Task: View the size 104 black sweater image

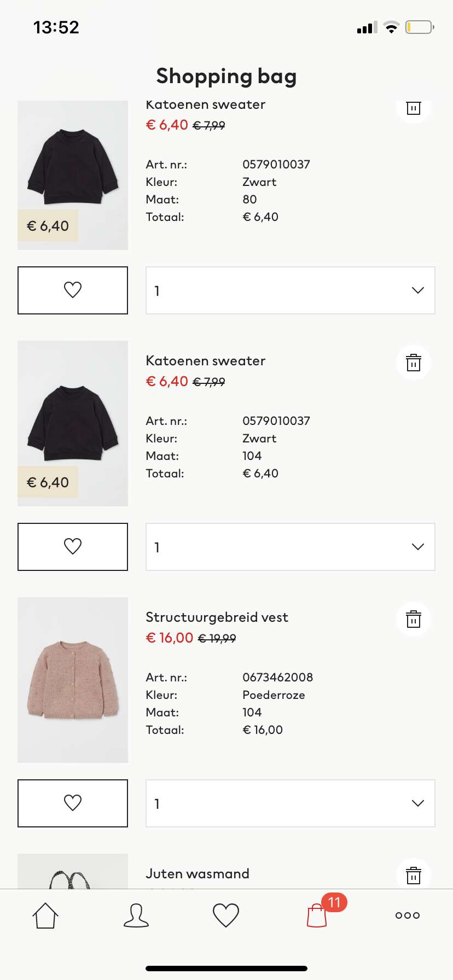Action: coord(73,423)
